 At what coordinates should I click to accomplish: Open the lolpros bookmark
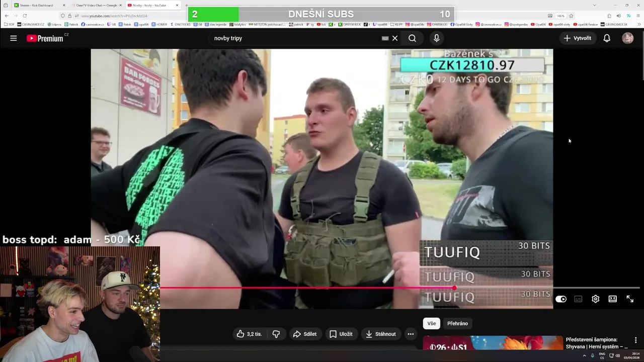[55, 24]
